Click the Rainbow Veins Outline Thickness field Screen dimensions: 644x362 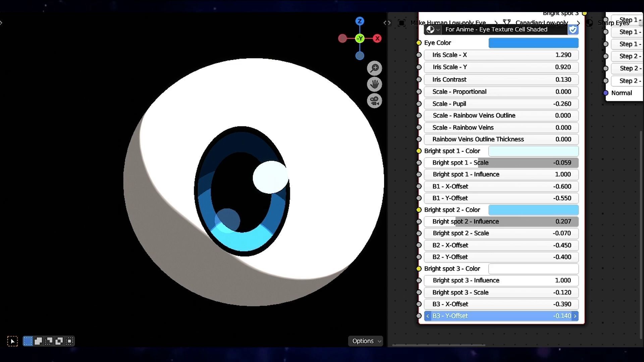click(501, 139)
